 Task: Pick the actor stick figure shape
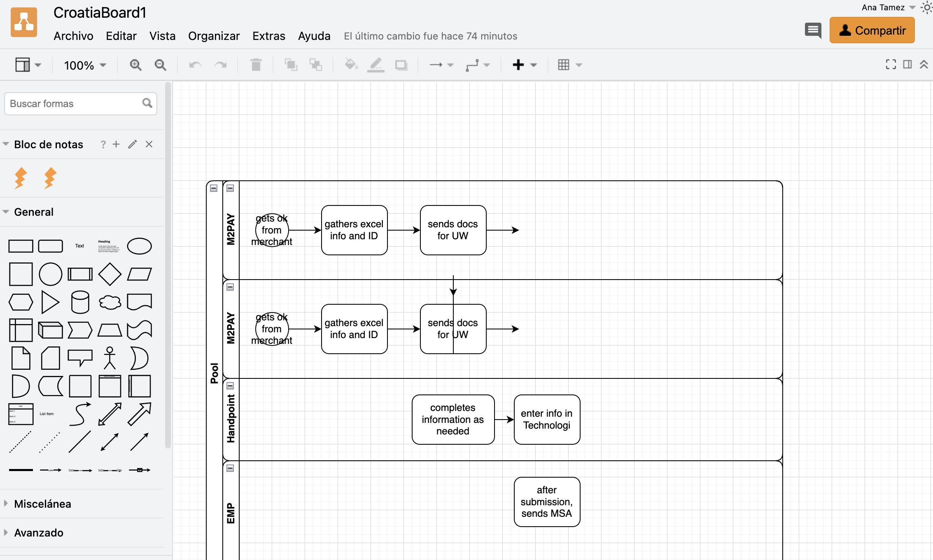point(110,357)
